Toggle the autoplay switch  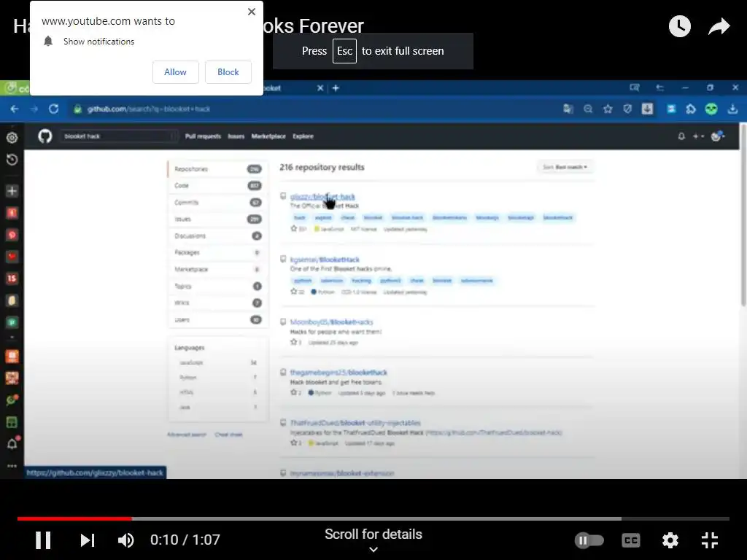tap(589, 540)
